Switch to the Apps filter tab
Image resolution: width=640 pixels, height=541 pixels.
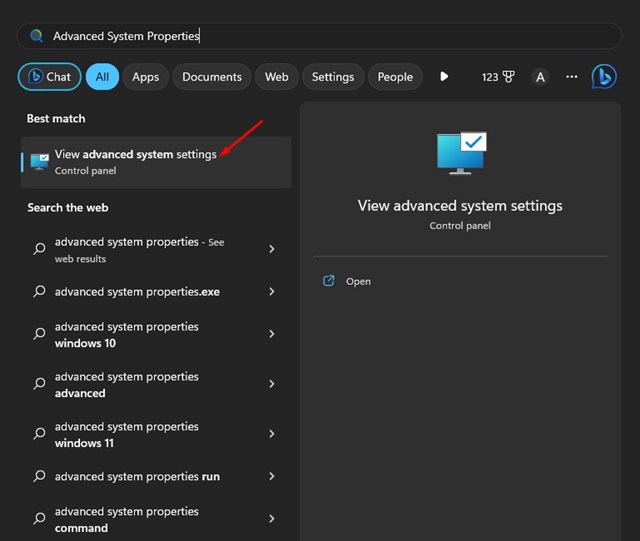click(x=145, y=77)
